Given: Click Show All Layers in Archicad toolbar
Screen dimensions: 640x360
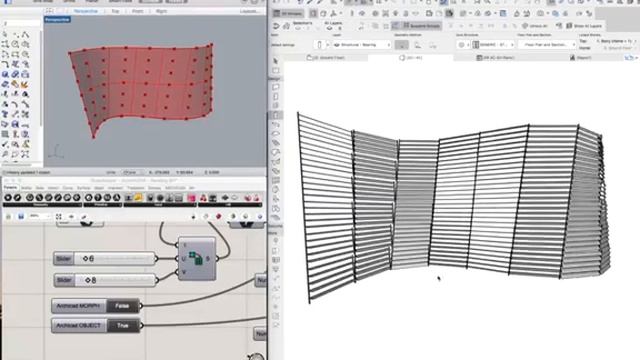Looking at the screenshot, I should [584, 26].
